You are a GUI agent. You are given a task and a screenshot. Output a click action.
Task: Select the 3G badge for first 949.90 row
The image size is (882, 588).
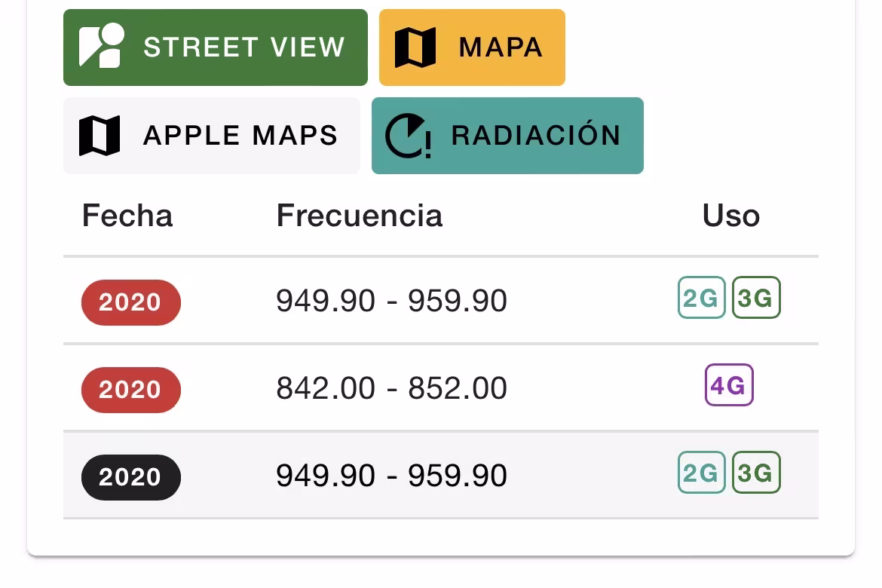click(756, 298)
